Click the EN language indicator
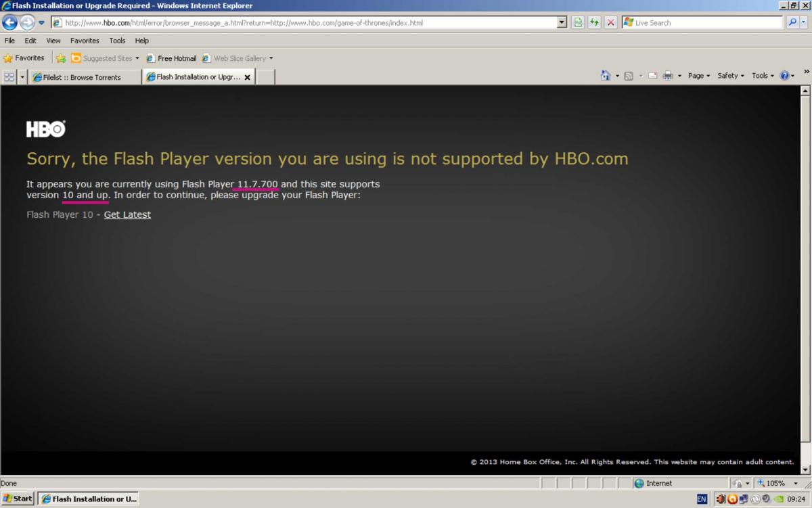 (x=702, y=499)
